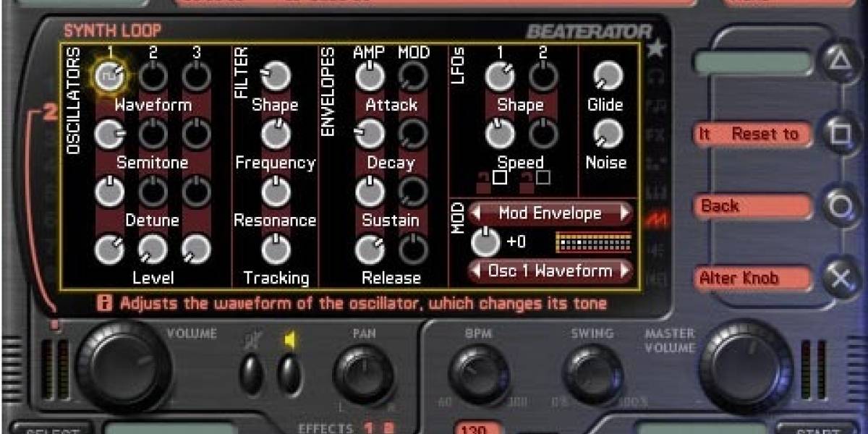The image size is (868, 434).
Task: Click the red synth waveform sidebar icon
Action: tap(656, 219)
